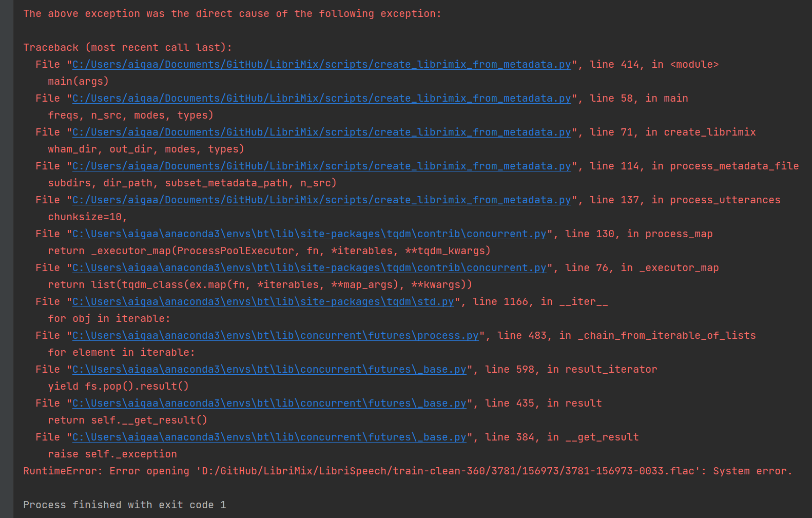Click the 'RuntimeError: Error opening' message line

point(408,471)
